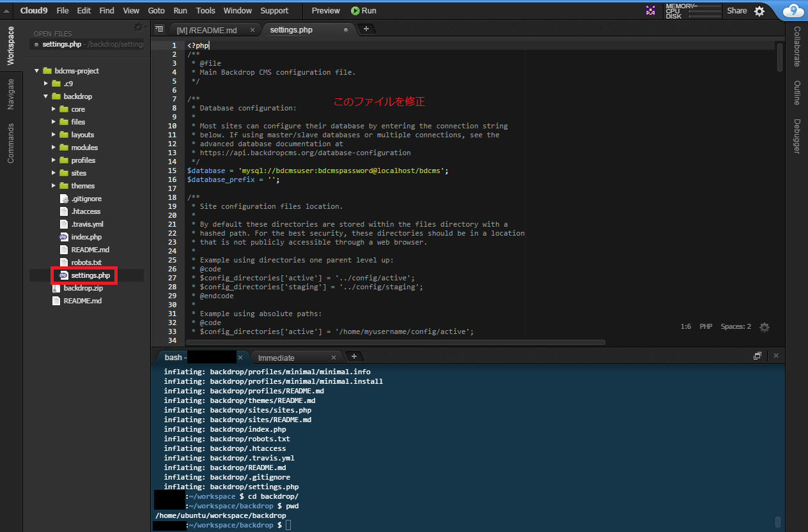The image size is (808, 532).
Task: Open the Support menu
Action: click(x=274, y=11)
